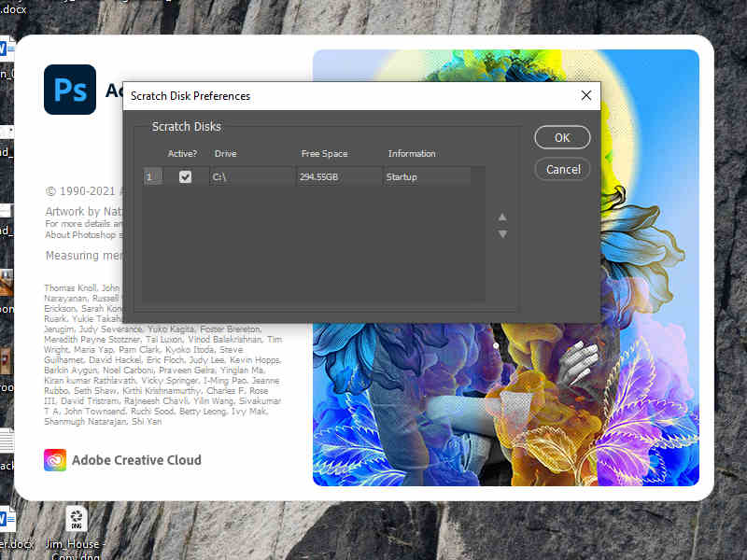
Task: Confirm changes with the OK button
Action: (x=562, y=137)
